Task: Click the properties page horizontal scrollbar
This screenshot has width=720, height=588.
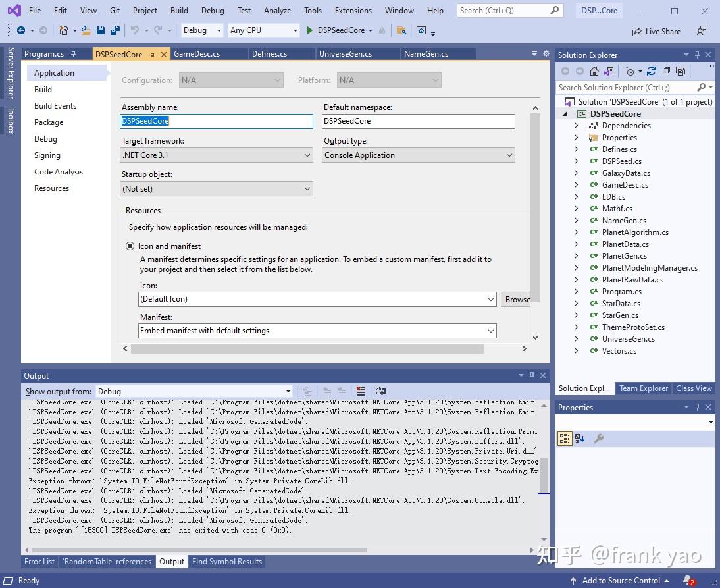Action: 307,349
